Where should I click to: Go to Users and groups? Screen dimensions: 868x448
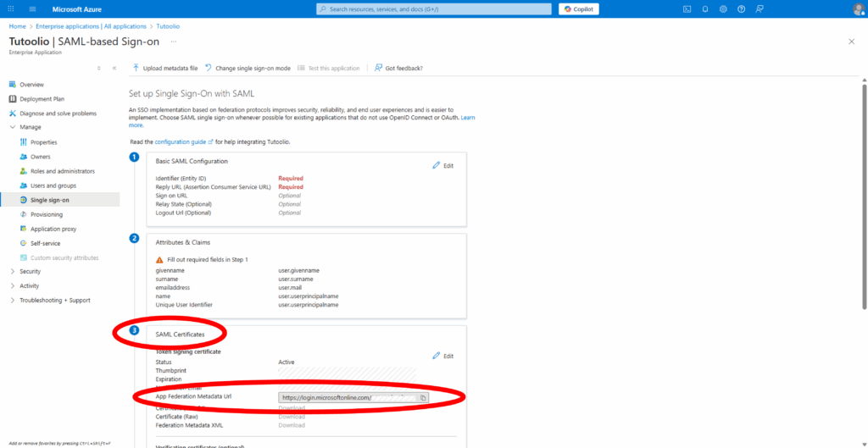(53, 185)
